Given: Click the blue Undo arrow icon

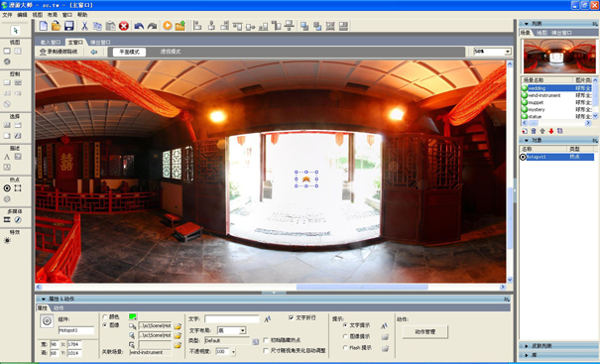Looking at the screenshot, I should click(139, 26).
